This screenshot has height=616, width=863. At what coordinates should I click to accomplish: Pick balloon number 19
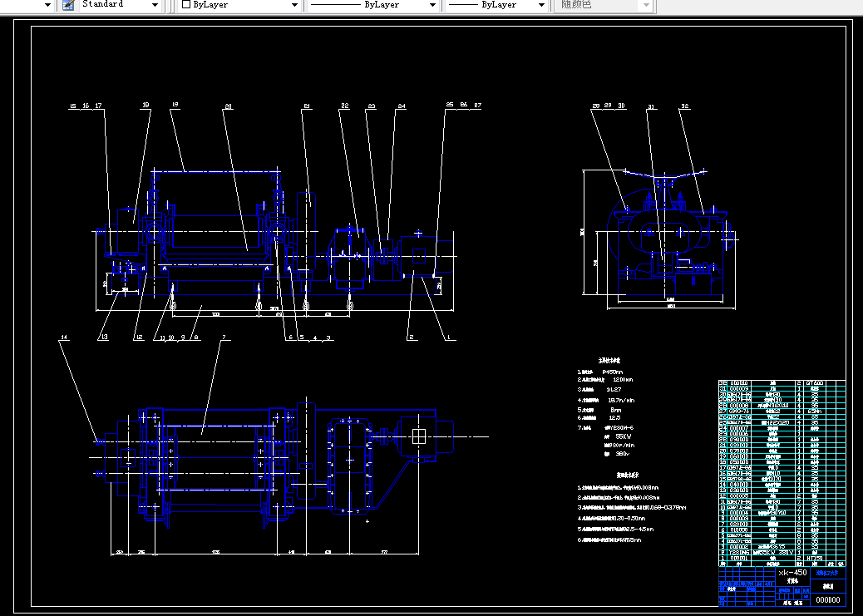175,105
